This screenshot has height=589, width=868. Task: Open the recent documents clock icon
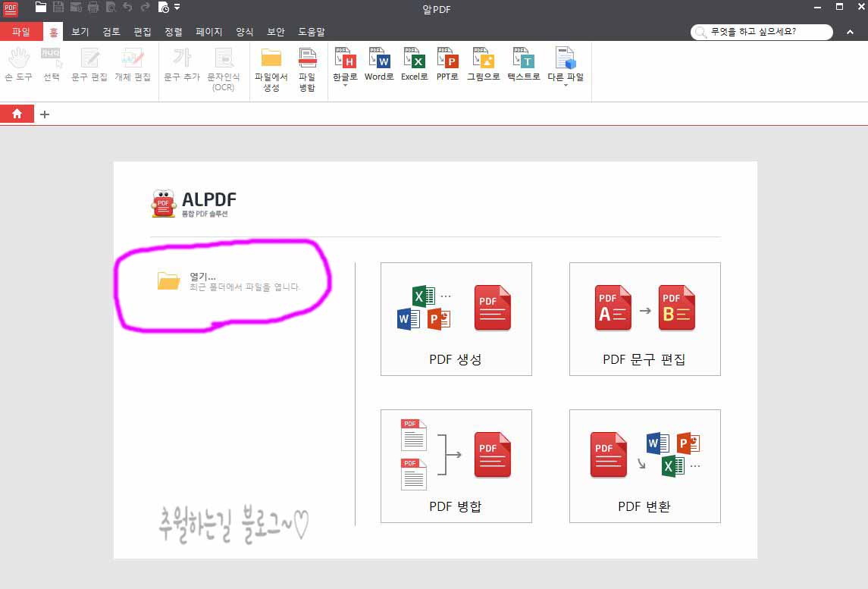pos(163,7)
